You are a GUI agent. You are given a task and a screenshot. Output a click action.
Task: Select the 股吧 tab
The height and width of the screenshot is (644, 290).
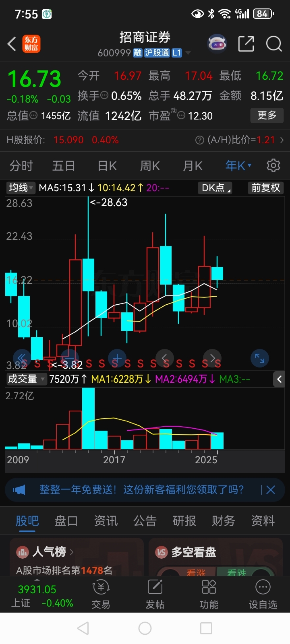(x=27, y=521)
